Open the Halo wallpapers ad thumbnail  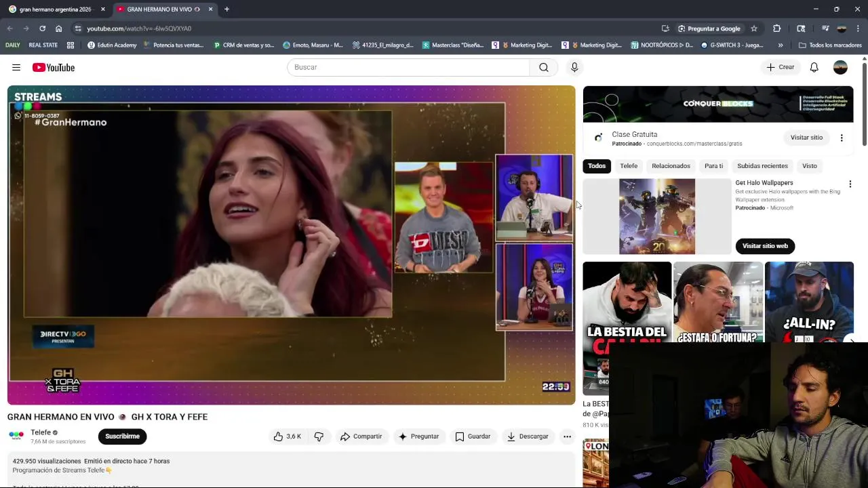coord(657,216)
